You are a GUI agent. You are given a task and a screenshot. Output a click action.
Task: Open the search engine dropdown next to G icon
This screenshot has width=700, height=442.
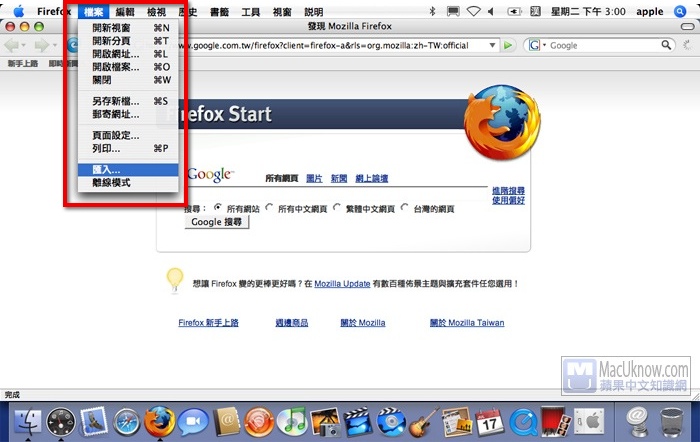point(544,45)
